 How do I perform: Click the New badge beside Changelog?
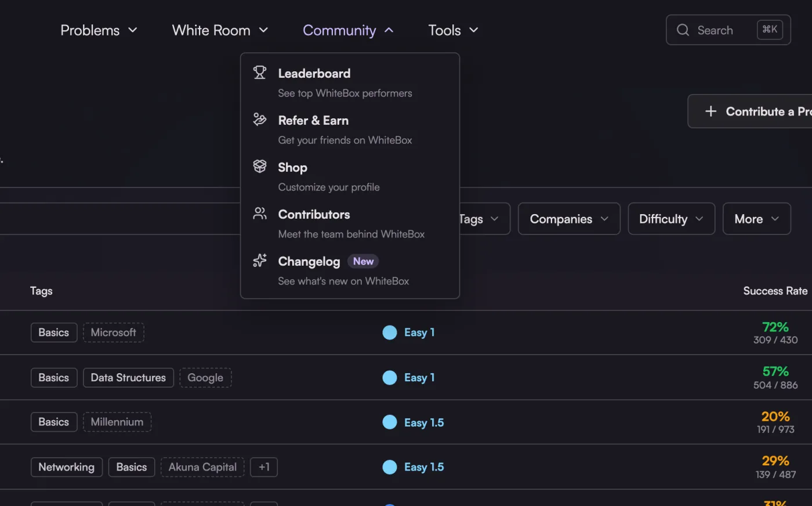pyautogui.click(x=363, y=261)
